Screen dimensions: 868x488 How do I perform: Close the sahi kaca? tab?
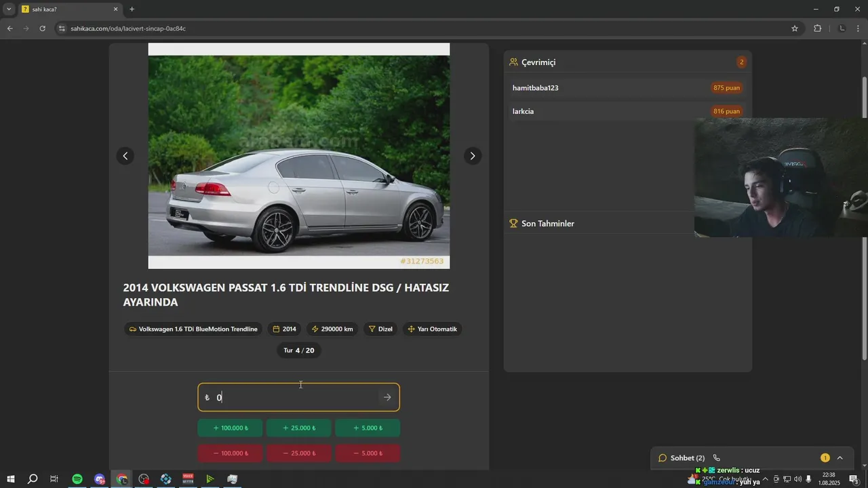point(115,9)
